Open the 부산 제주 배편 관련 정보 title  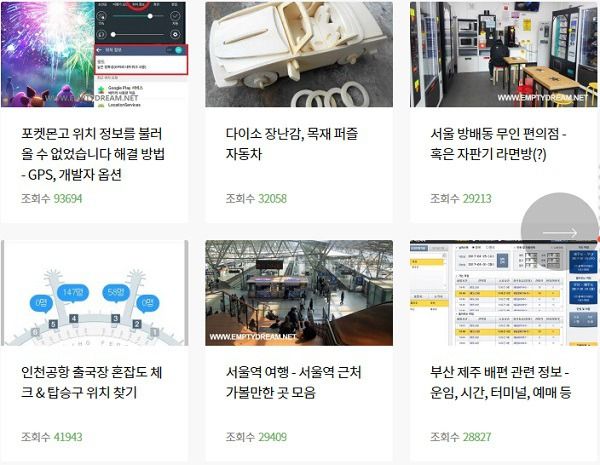coord(501,382)
